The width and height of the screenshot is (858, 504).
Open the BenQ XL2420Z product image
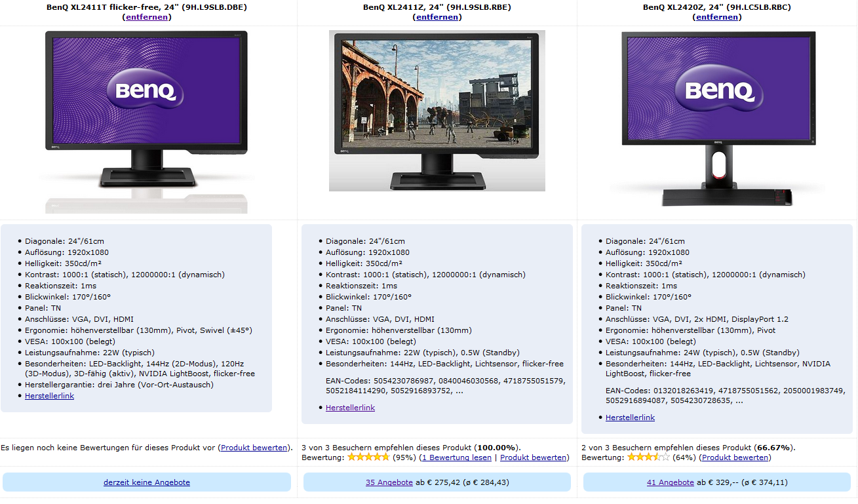point(717,119)
